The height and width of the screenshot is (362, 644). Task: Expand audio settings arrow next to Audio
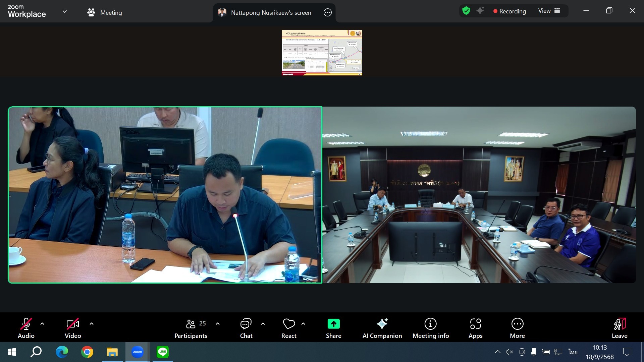[42, 324]
